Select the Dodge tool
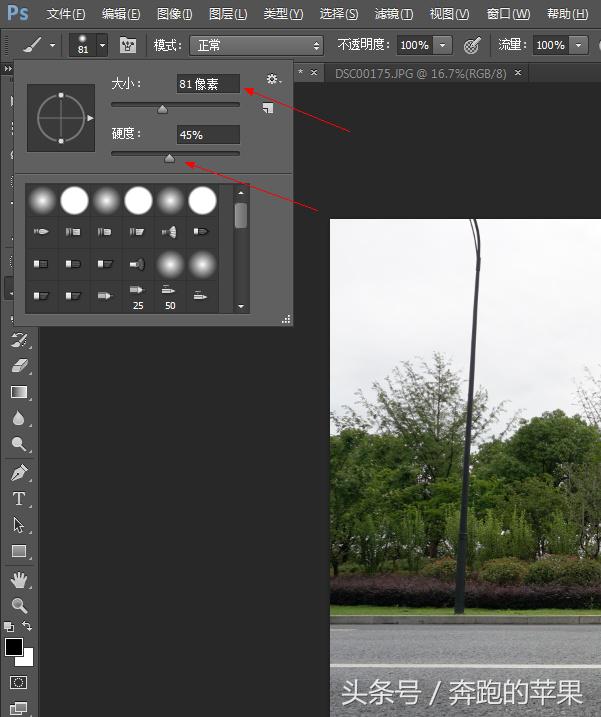Image resolution: width=601 pixels, height=717 pixels. click(18, 444)
